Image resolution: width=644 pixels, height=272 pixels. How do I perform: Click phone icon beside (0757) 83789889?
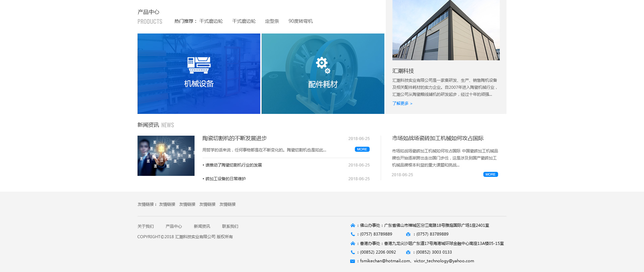[x=353, y=234]
